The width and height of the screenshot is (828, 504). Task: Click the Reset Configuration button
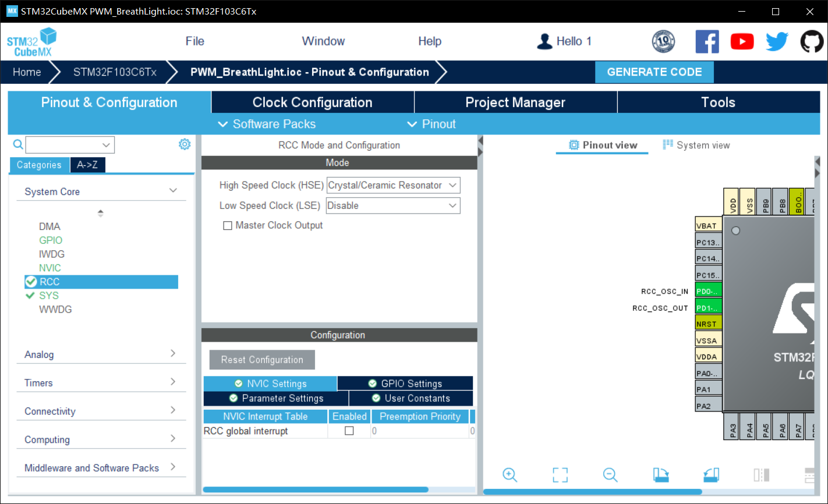[262, 360]
